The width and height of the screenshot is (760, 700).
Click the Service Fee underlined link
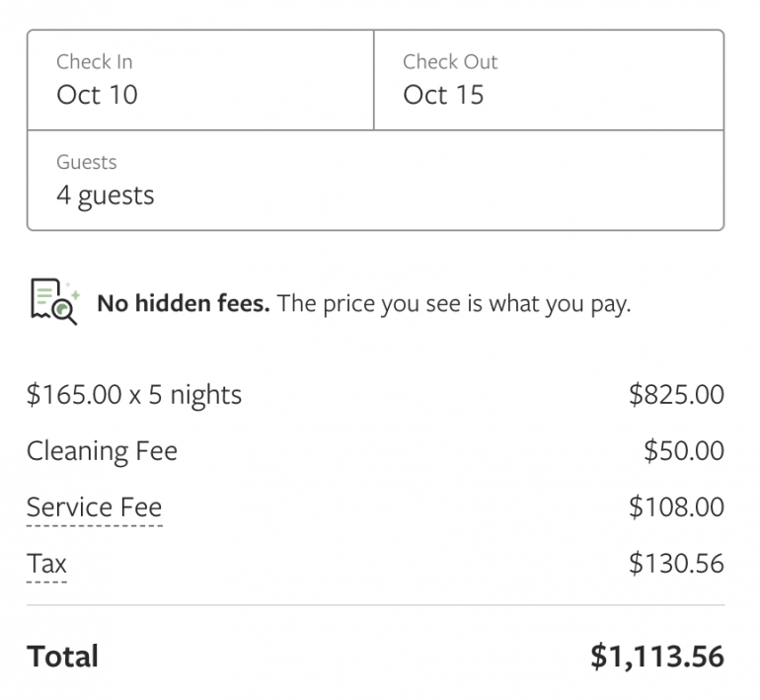[x=94, y=507]
